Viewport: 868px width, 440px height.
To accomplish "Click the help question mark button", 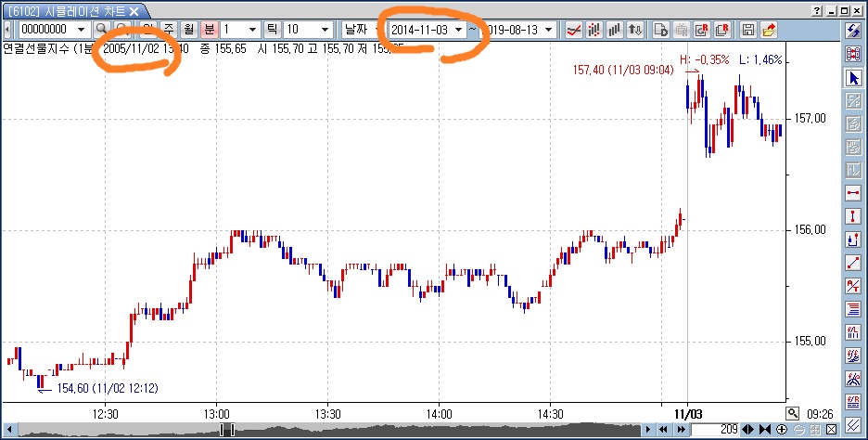I will point(815,10).
